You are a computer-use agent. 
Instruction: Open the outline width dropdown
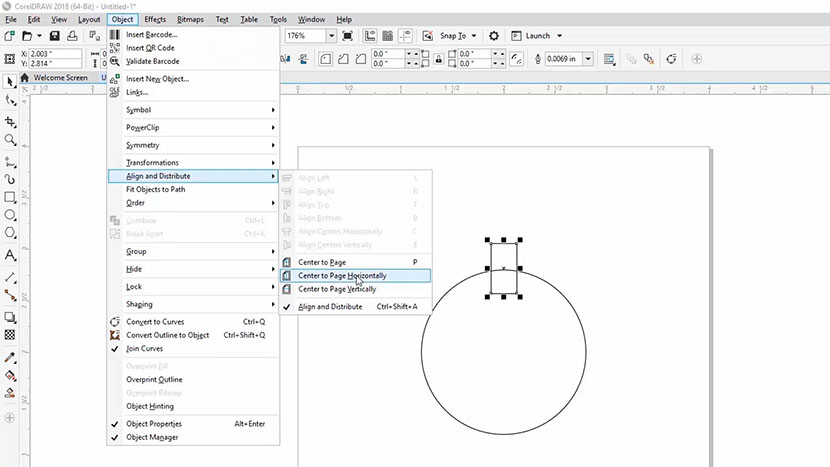click(x=587, y=59)
